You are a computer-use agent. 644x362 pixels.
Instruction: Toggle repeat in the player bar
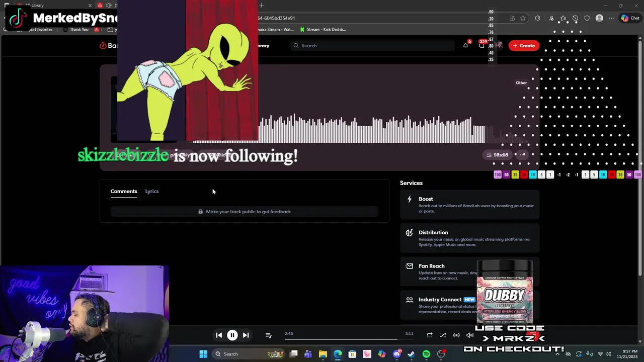click(429, 335)
